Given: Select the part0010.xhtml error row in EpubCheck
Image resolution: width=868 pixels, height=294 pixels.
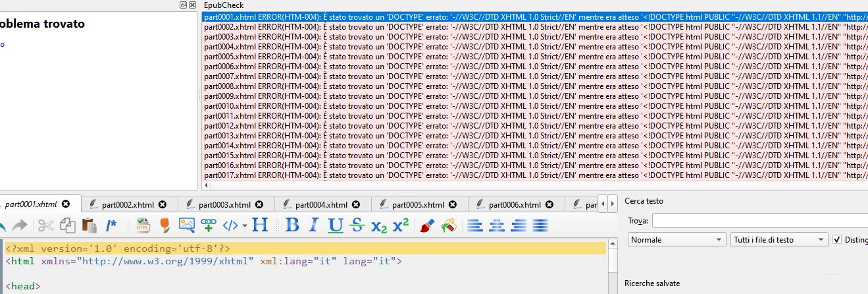Looking at the screenshot, I should (534, 106).
